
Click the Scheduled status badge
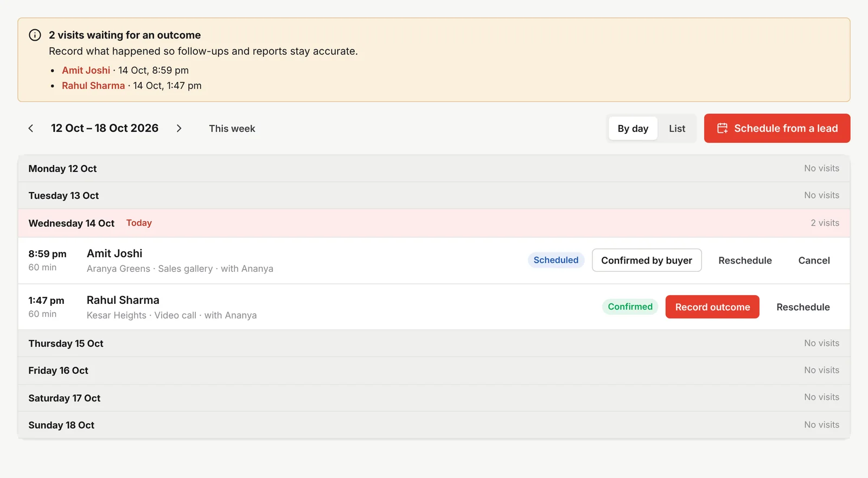point(556,260)
